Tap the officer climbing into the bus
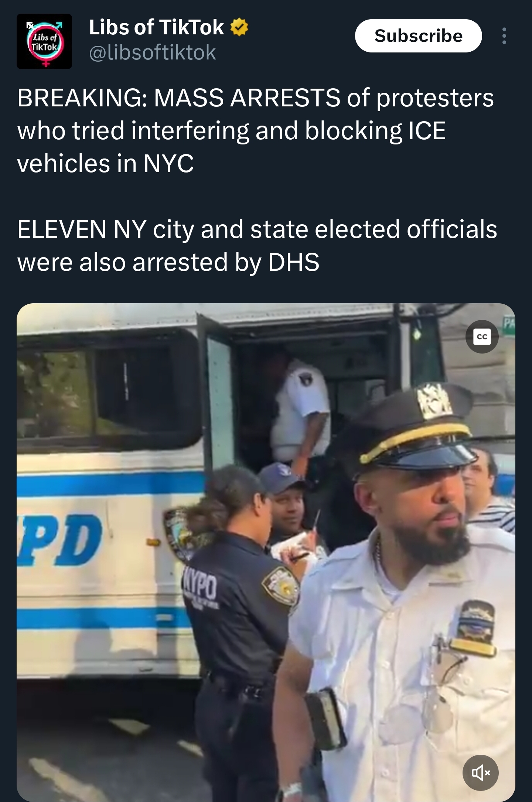The height and width of the screenshot is (802, 532). point(301,410)
